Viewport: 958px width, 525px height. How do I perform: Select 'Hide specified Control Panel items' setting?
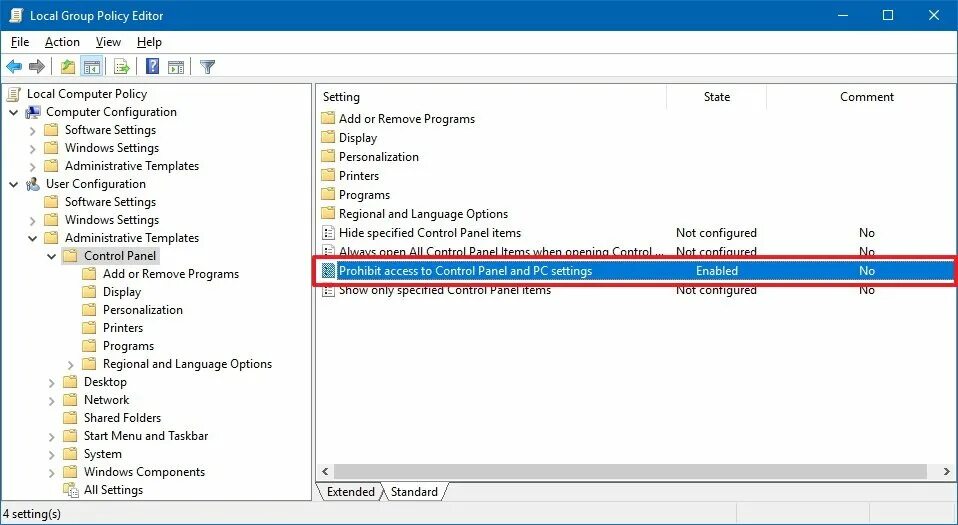(x=430, y=233)
